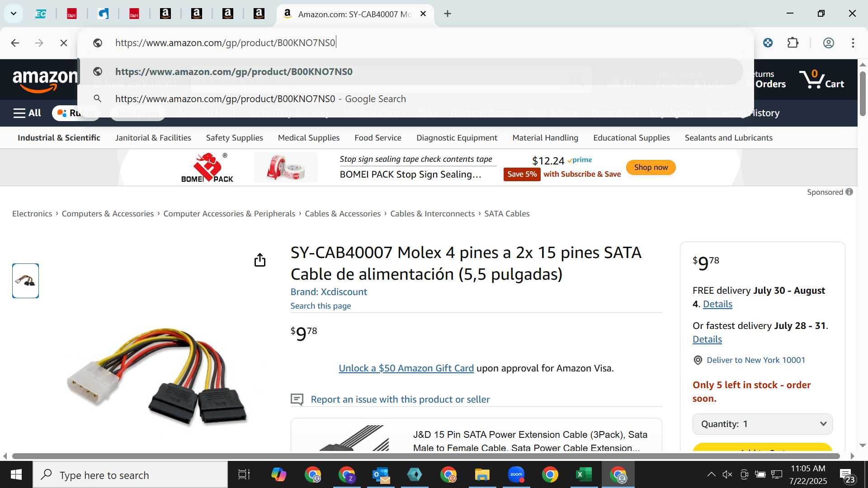Click the BOMEI PACK brand logo
The width and height of the screenshot is (868, 488).
[x=208, y=168]
